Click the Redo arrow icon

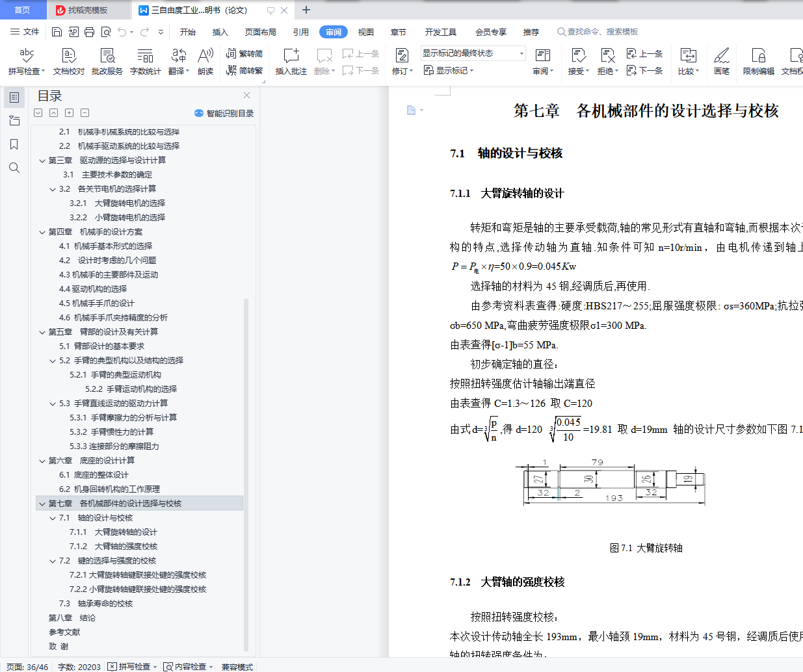[144, 32]
